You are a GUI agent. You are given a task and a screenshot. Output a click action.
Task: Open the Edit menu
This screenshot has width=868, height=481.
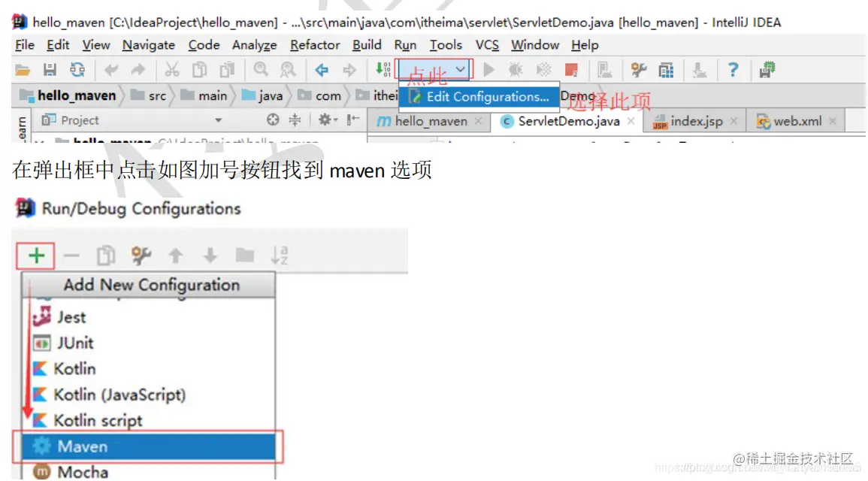[x=58, y=45]
